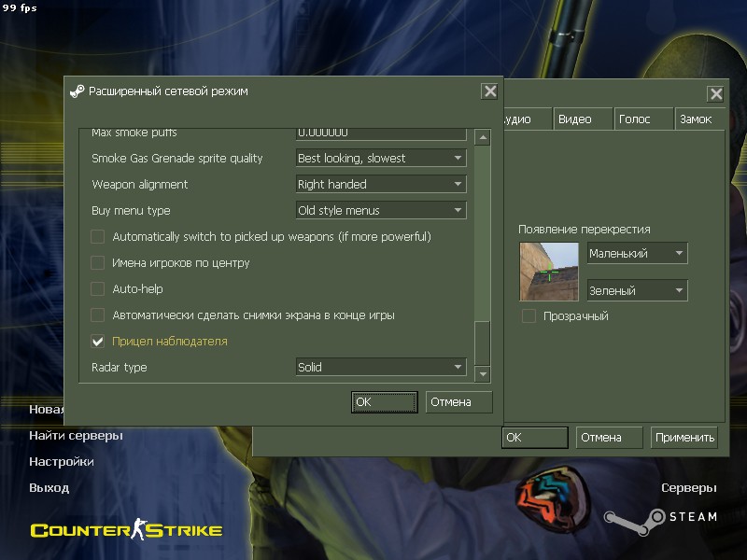This screenshot has height=560, width=747.
Task: Click the Появление перекрестия label
Action: (585, 230)
